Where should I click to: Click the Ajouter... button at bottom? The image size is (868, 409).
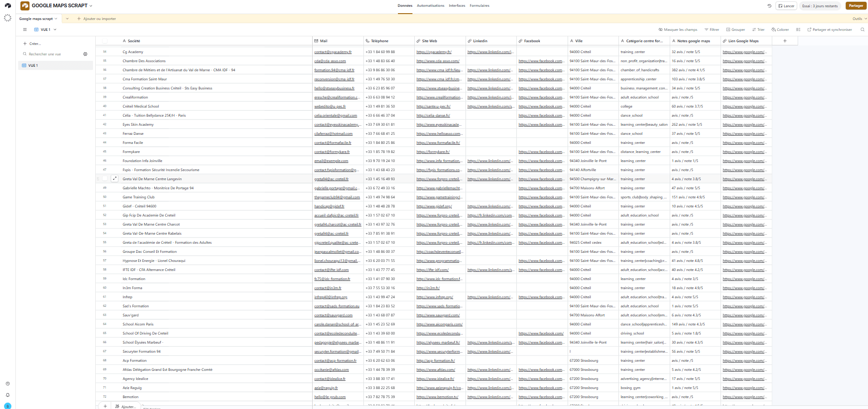[x=125, y=407]
